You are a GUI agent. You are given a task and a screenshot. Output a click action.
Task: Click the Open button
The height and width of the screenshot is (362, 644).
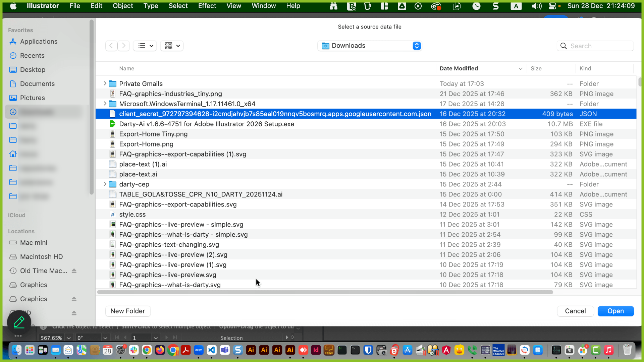point(615,311)
